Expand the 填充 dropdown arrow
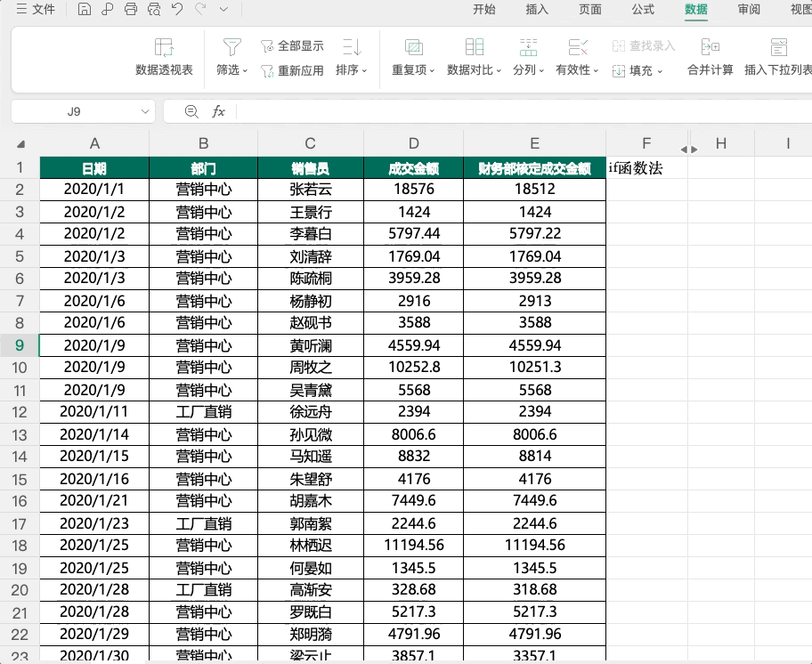Screen dimensions: 812x664 [660, 71]
